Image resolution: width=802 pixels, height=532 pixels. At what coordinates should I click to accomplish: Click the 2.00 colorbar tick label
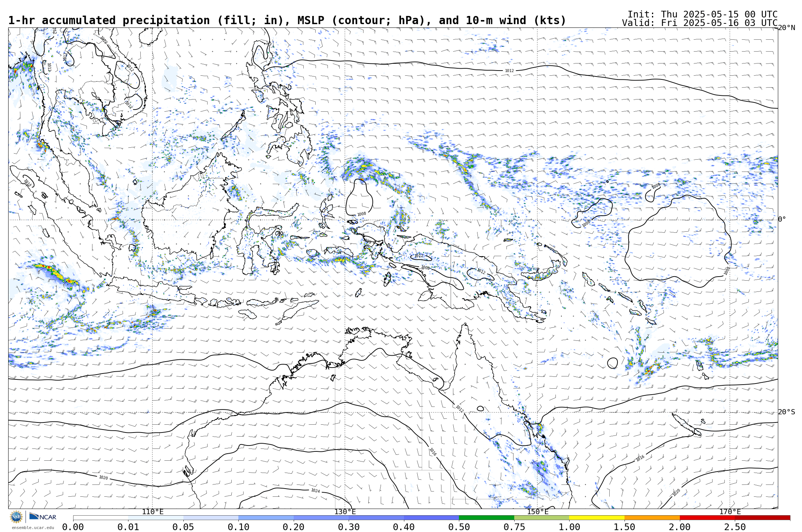[680, 527]
